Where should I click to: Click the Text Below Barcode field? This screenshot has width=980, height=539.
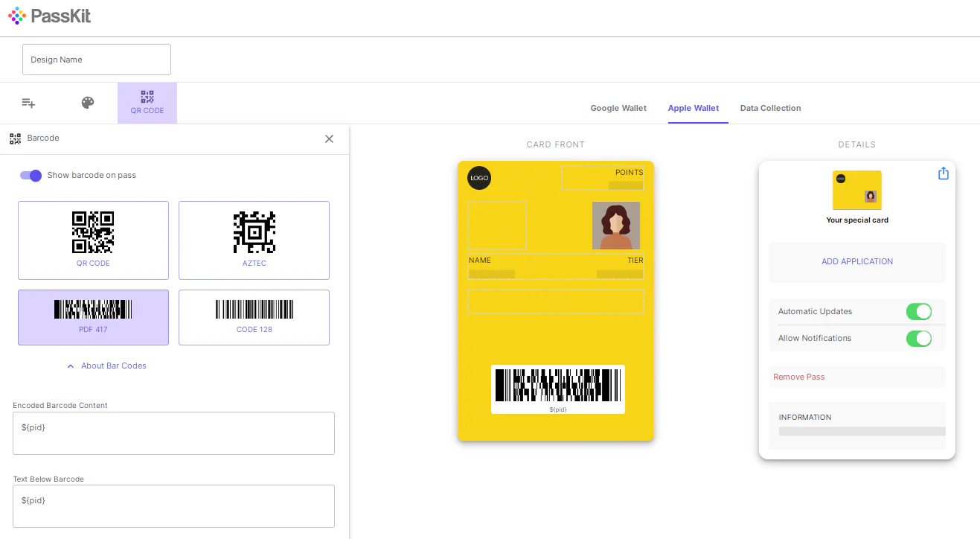(x=173, y=506)
